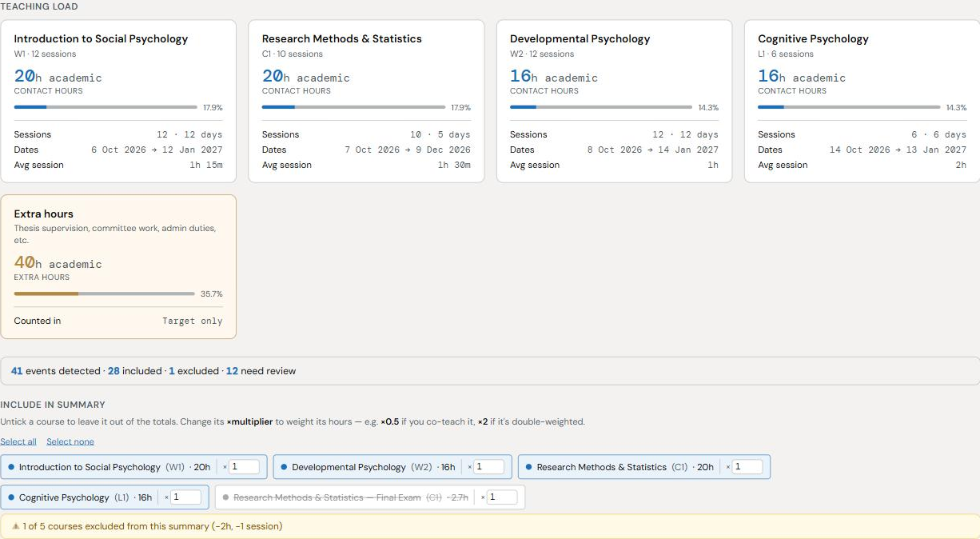The height and width of the screenshot is (539, 980).
Task: Click the '1 excluded' count
Action: coord(194,371)
